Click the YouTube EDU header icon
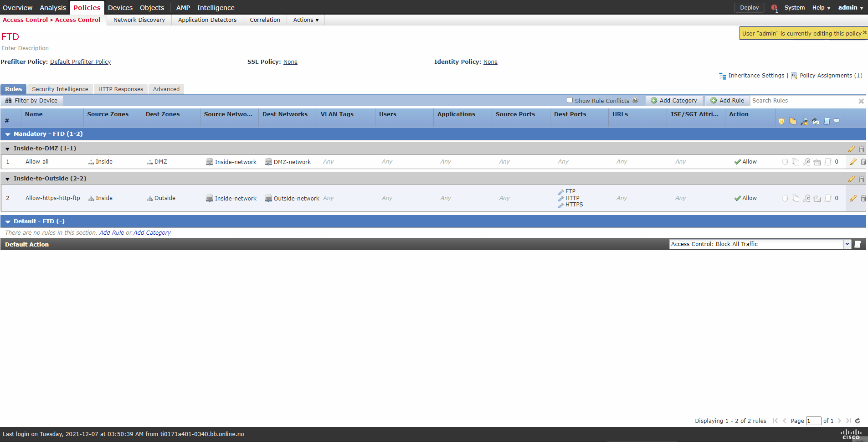868x442 pixels. click(816, 121)
